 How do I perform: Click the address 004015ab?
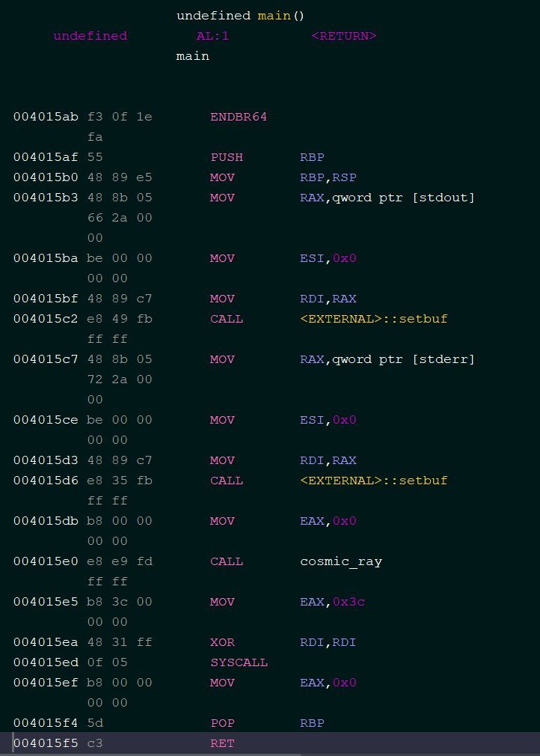(x=46, y=117)
